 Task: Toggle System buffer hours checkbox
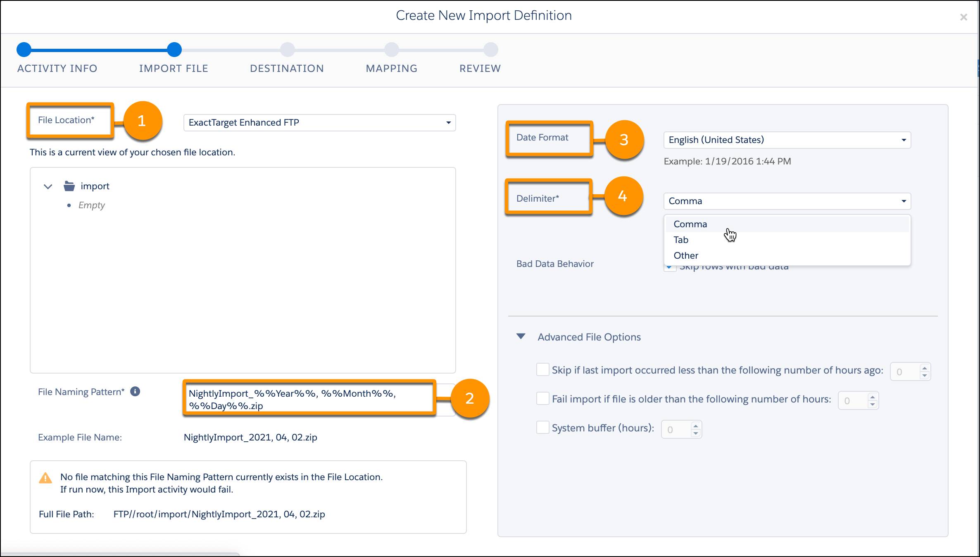pyautogui.click(x=542, y=428)
